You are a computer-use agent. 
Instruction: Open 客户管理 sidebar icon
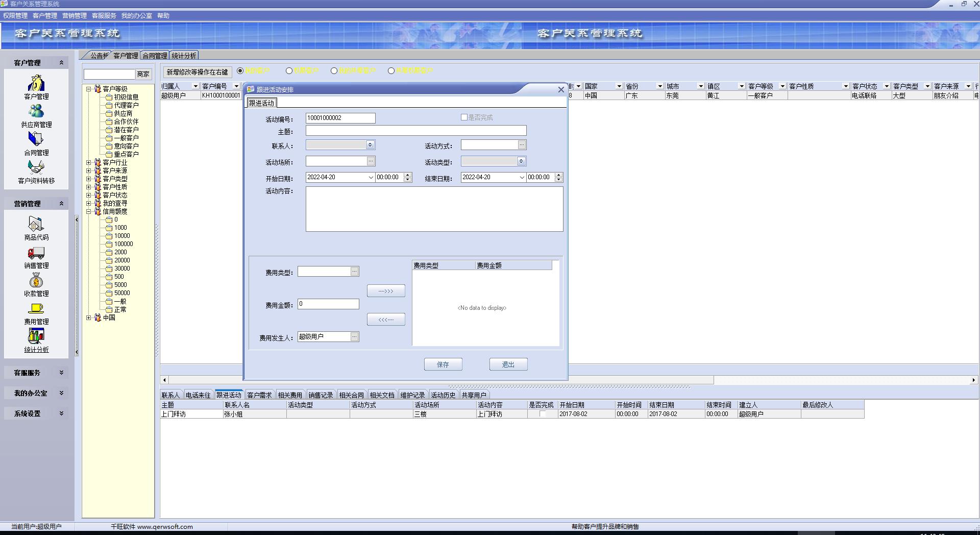(x=36, y=84)
